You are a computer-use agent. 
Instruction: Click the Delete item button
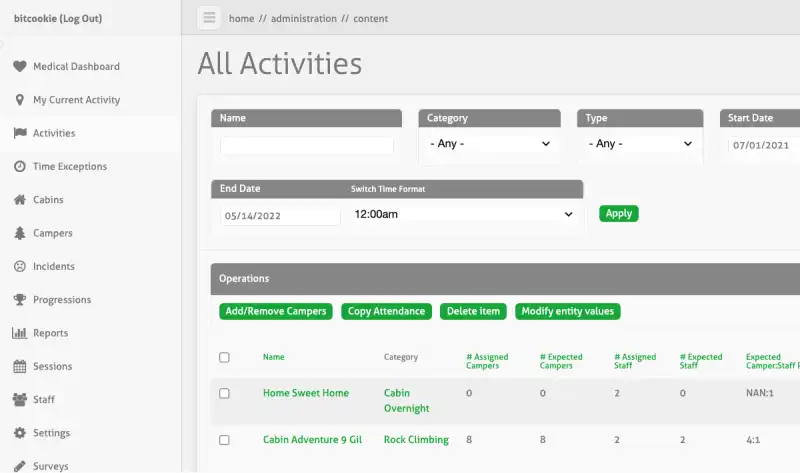(473, 311)
